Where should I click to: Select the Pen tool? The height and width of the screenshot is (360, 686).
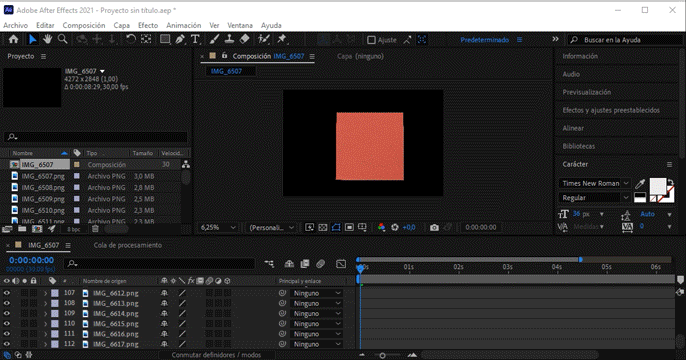click(180, 39)
